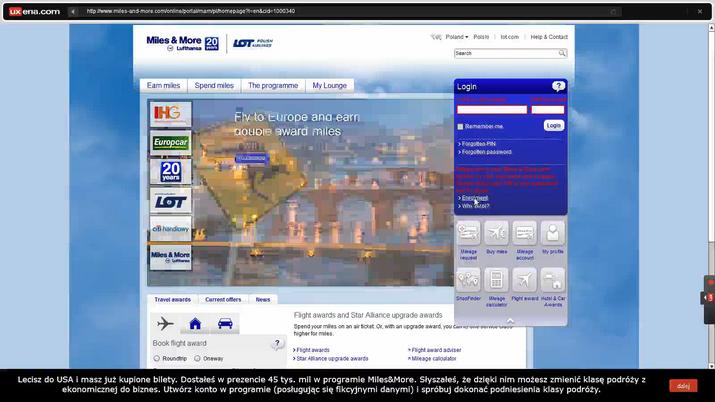
Task: Select the 20 years banner thumbnail
Action: 171,171
